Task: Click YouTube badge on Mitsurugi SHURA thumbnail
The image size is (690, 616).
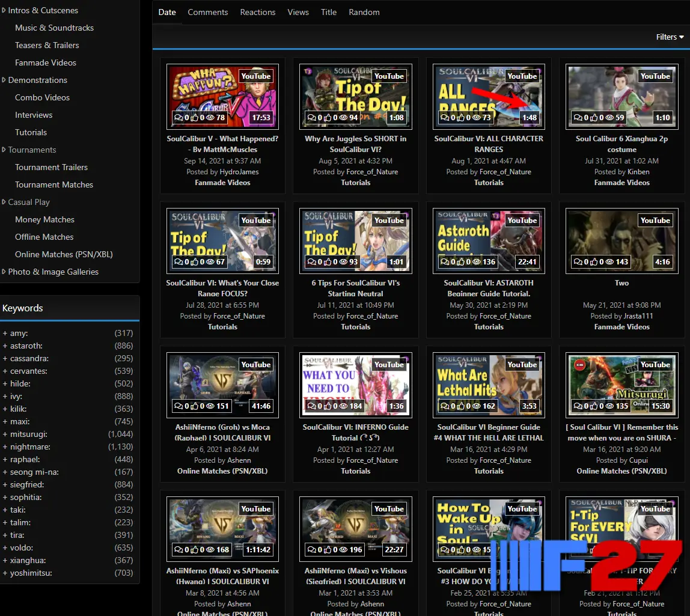Action: pyautogui.click(x=655, y=365)
